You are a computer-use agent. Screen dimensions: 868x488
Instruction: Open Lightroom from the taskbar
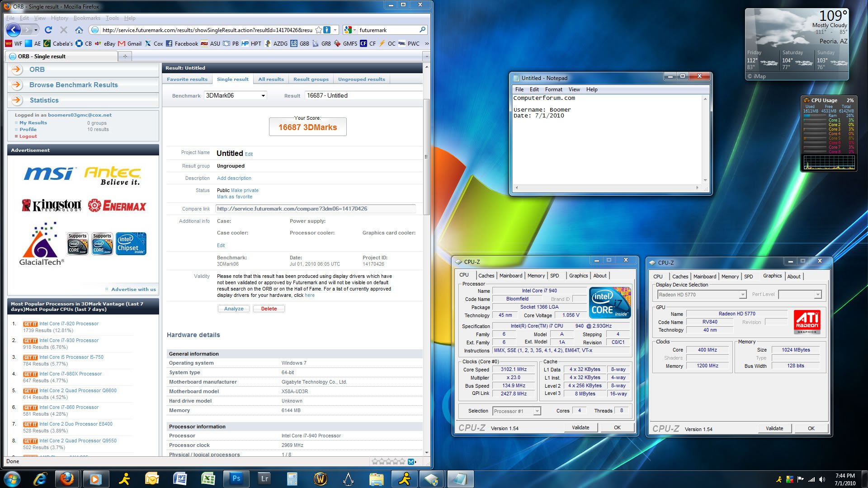264,479
